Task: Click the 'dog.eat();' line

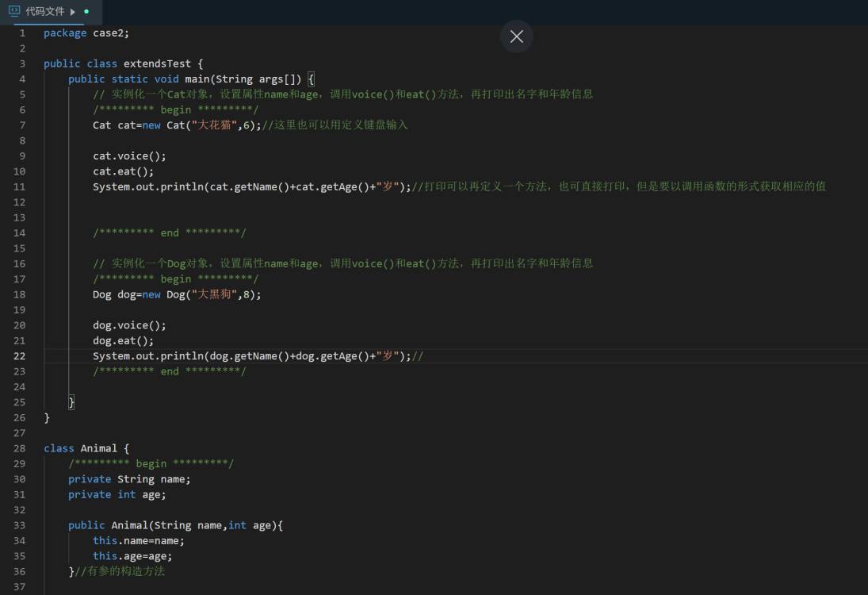Action: click(123, 340)
